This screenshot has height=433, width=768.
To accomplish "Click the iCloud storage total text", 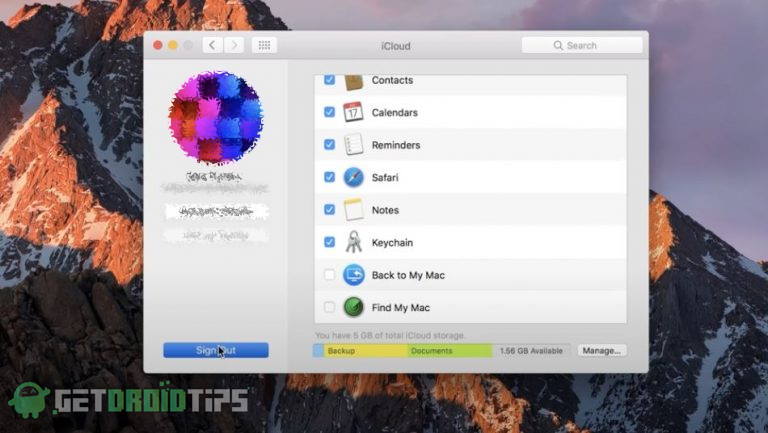I will click(x=390, y=336).
